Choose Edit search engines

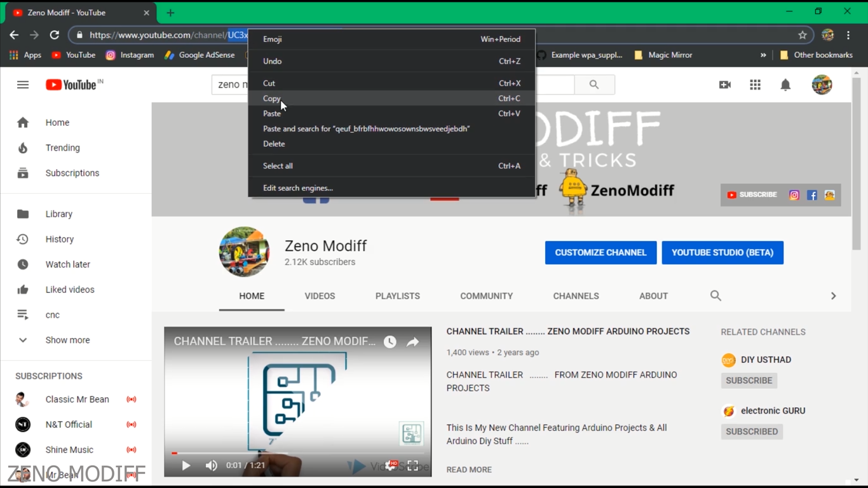tap(391, 188)
